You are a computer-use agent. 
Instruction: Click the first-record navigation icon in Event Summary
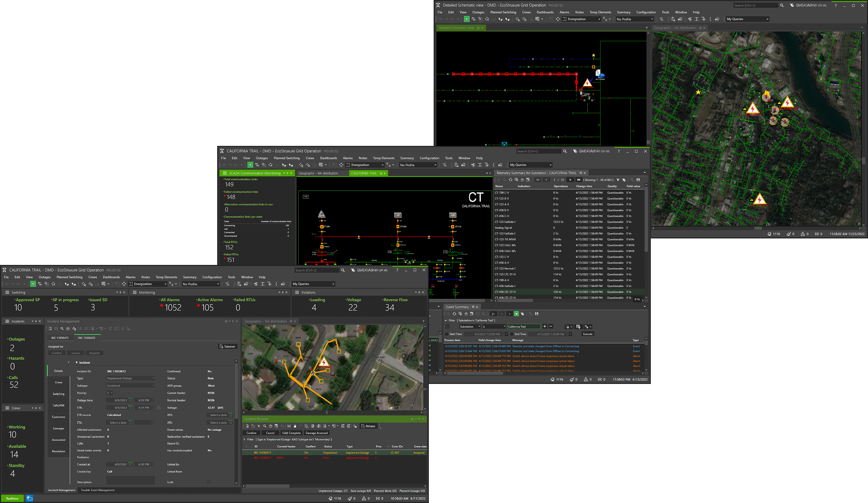(x=493, y=314)
